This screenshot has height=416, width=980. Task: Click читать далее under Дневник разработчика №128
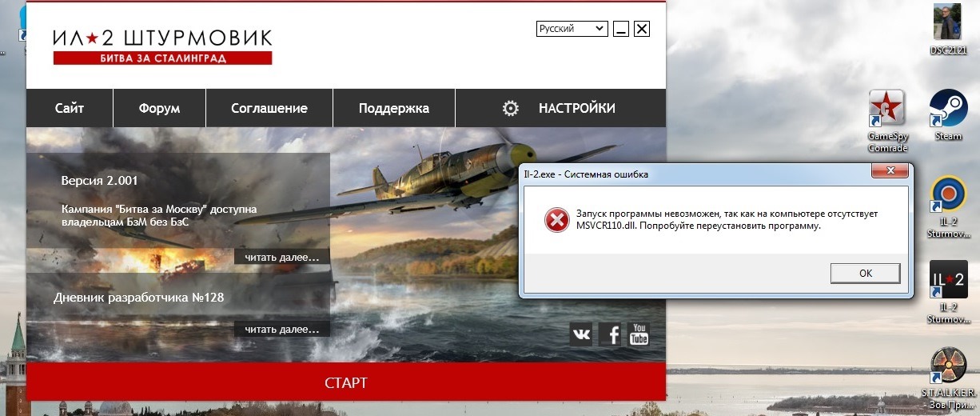281,329
